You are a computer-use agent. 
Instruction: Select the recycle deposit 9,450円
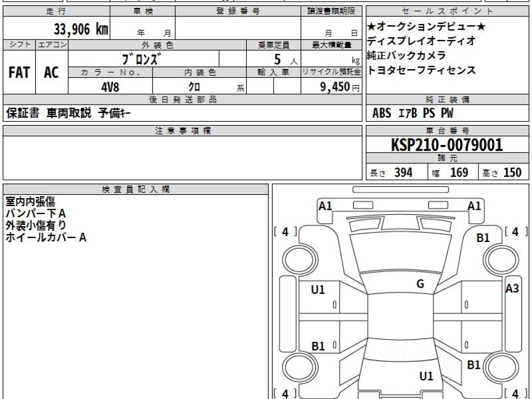coord(340,87)
